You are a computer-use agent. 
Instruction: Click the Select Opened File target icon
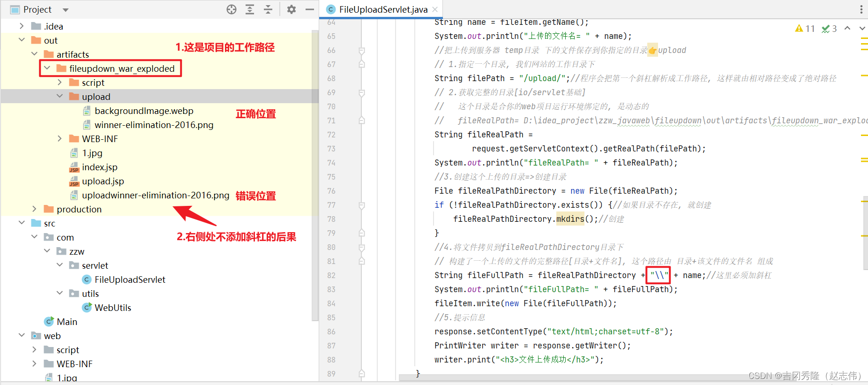click(232, 9)
